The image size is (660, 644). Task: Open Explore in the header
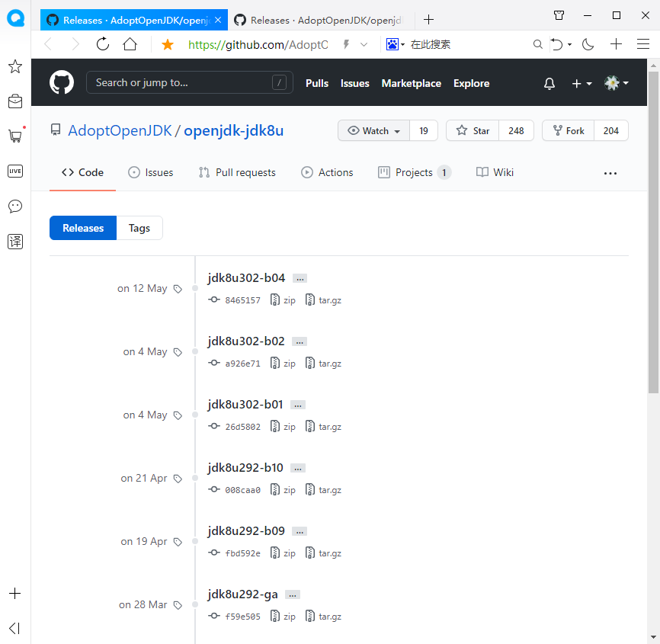[472, 83]
